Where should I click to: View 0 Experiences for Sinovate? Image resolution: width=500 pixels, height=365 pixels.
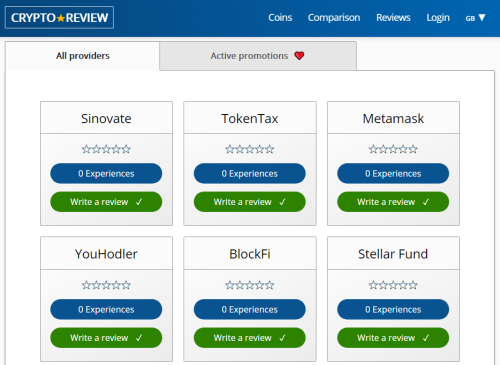pos(106,173)
